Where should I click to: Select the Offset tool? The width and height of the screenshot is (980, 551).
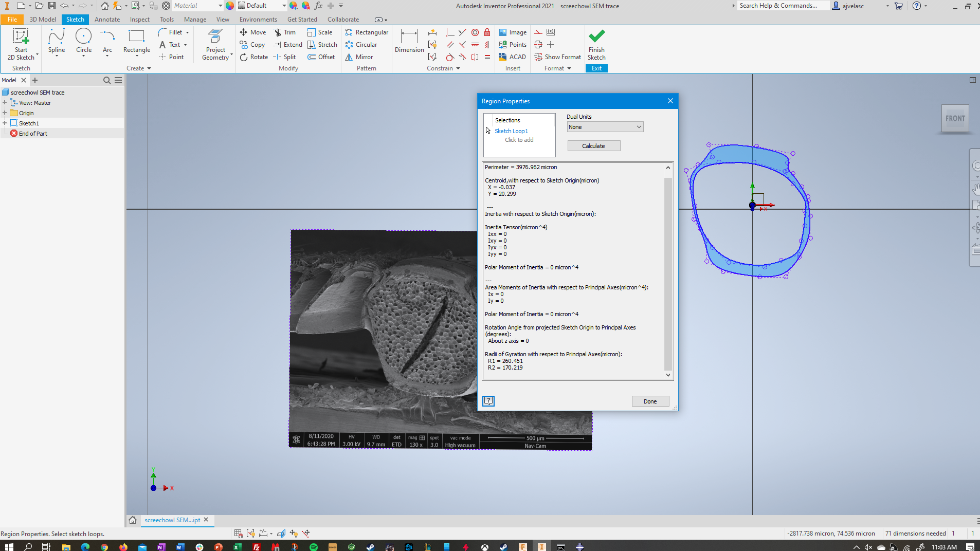click(x=321, y=57)
